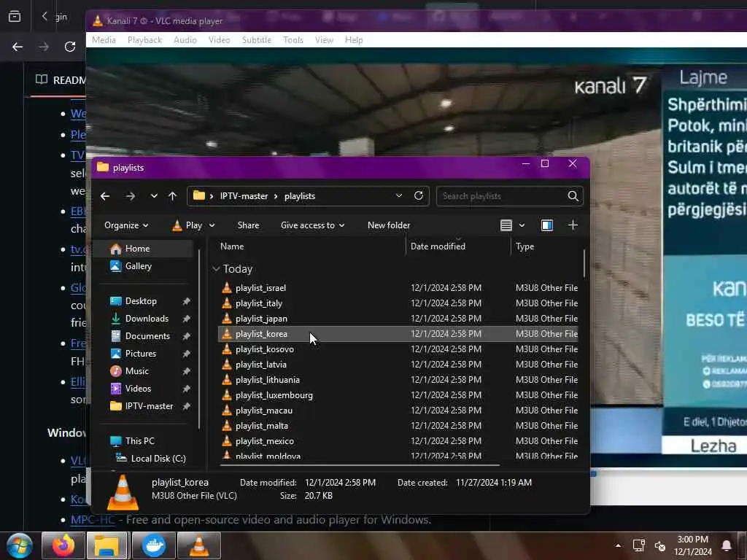The height and width of the screenshot is (560, 747).
Task: Open VLC Media menu
Action: point(104,40)
